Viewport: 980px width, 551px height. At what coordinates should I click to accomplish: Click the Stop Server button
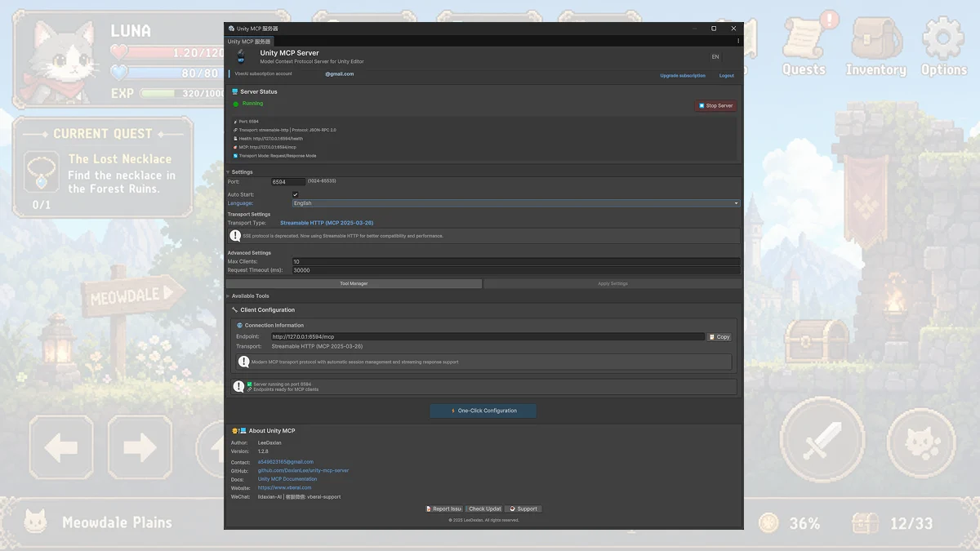point(716,105)
